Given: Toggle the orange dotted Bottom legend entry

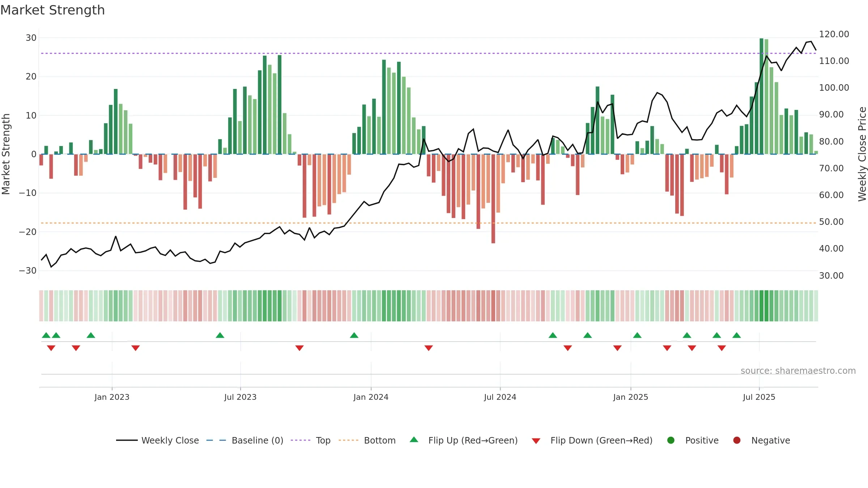Looking at the screenshot, I should pos(367,440).
